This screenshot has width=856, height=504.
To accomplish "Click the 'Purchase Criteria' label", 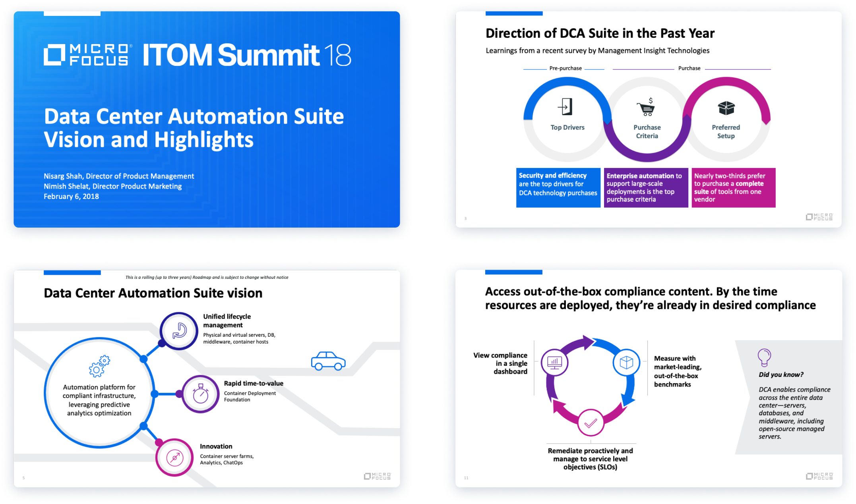I will 647,131.
